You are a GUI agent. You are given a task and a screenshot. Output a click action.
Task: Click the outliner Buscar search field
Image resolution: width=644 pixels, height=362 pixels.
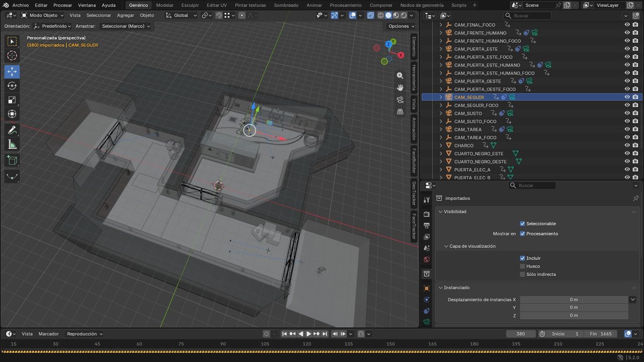tap(528, 16)
